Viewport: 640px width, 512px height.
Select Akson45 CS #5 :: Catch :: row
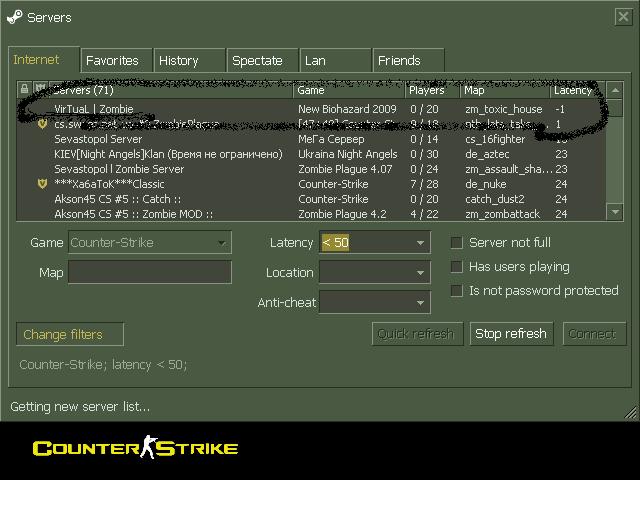311,199
